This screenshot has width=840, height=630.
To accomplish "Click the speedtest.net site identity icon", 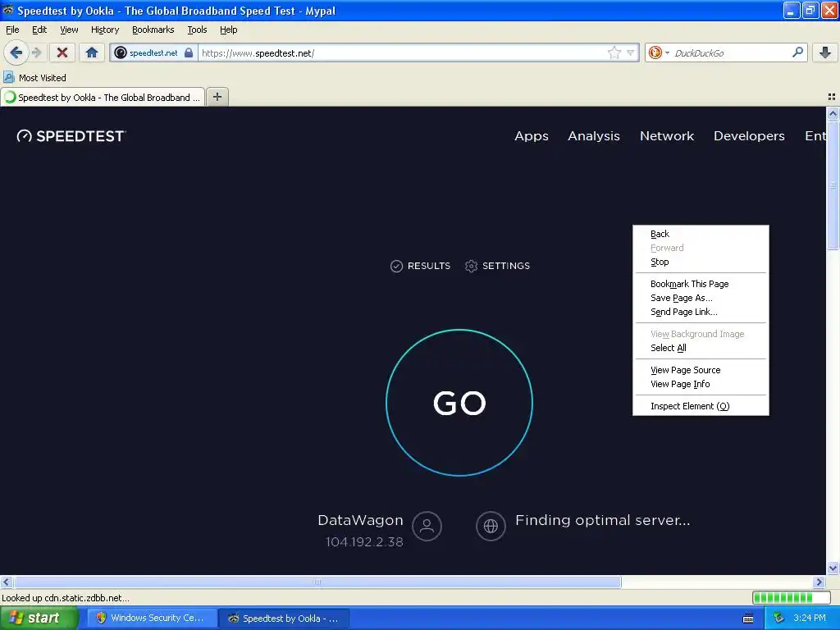I will (x=121, y=52).
